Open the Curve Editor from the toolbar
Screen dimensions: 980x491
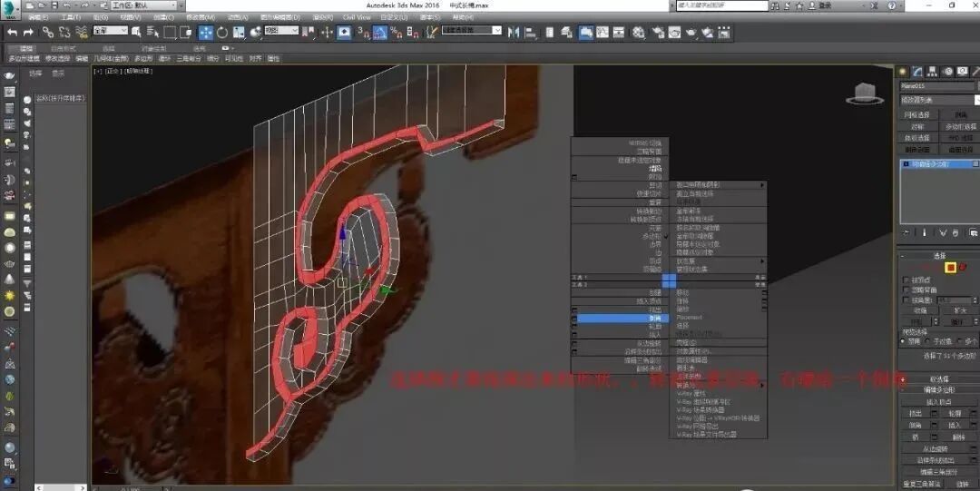click(x=602, y=33)
